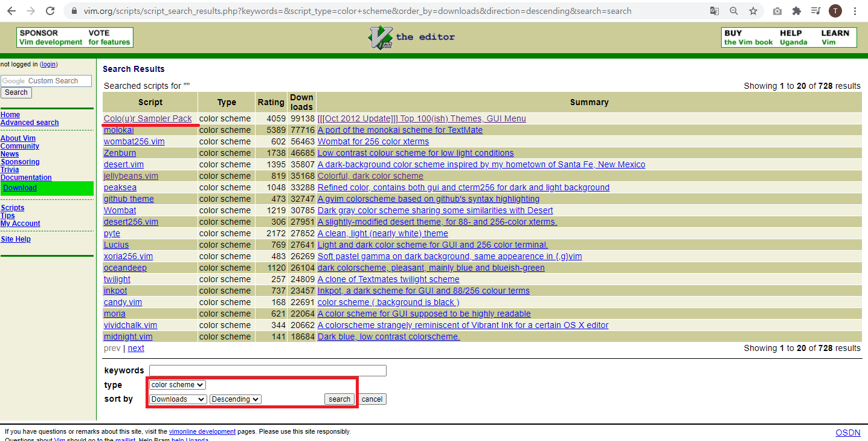Open the molokai script link
The height and width of the screenshot is (441, 868).
[x=119, y=130]
